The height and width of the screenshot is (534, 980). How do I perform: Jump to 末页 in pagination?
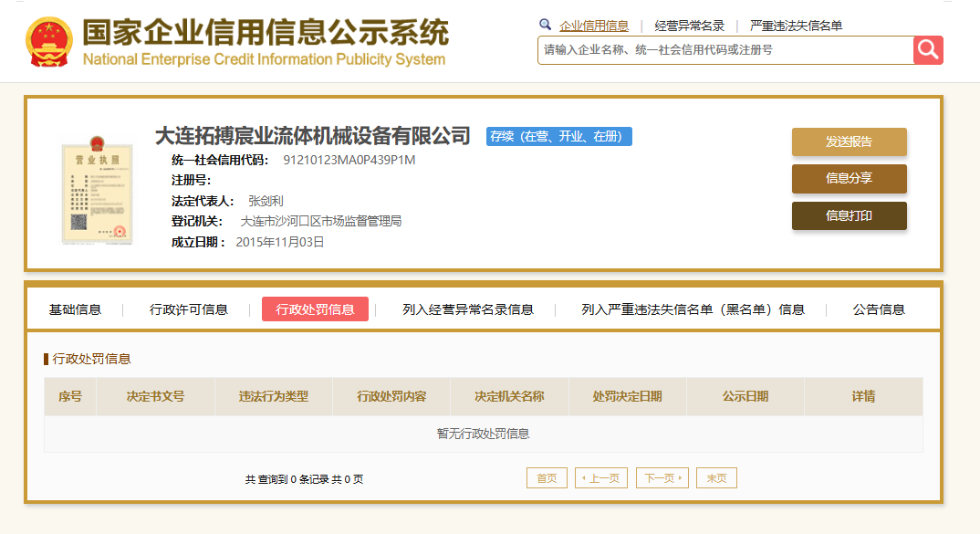pos(717,477)
